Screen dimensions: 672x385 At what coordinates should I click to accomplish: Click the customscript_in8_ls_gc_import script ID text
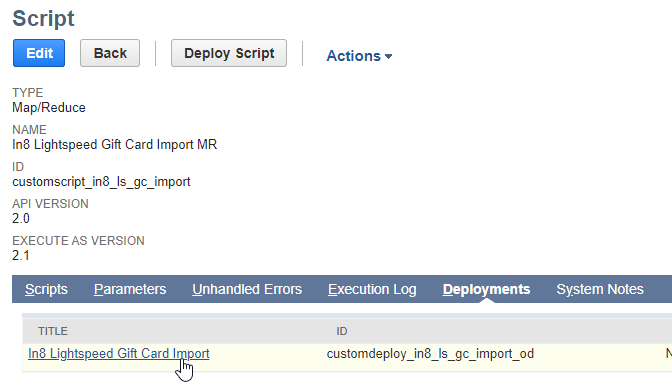pos(101,182)
